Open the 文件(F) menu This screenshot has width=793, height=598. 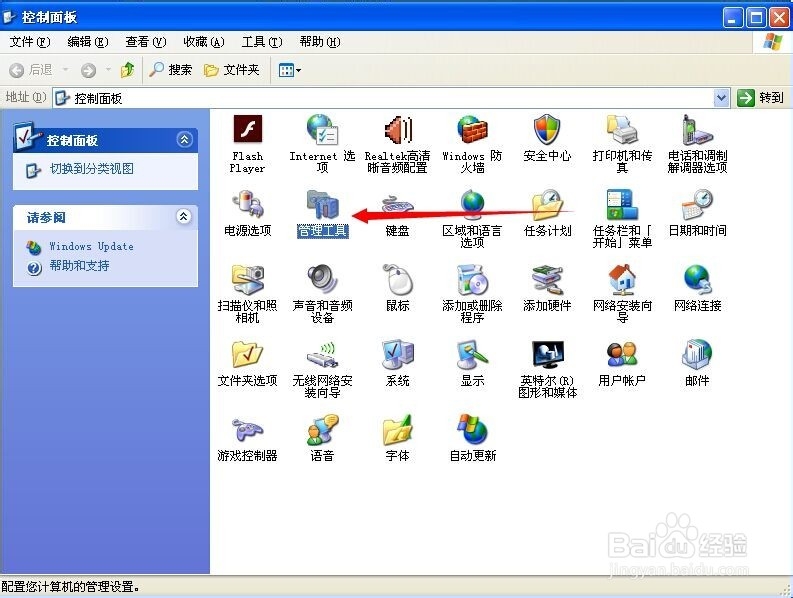click(30, 42)
